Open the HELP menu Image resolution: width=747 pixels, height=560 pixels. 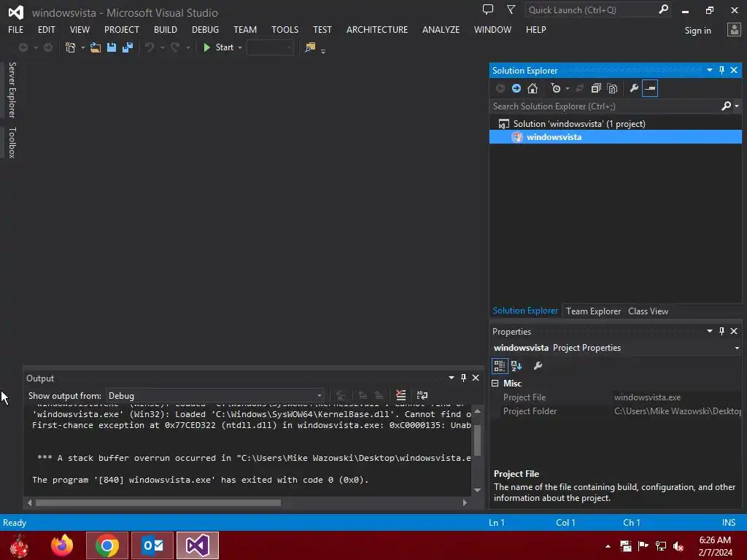(536, 29)
